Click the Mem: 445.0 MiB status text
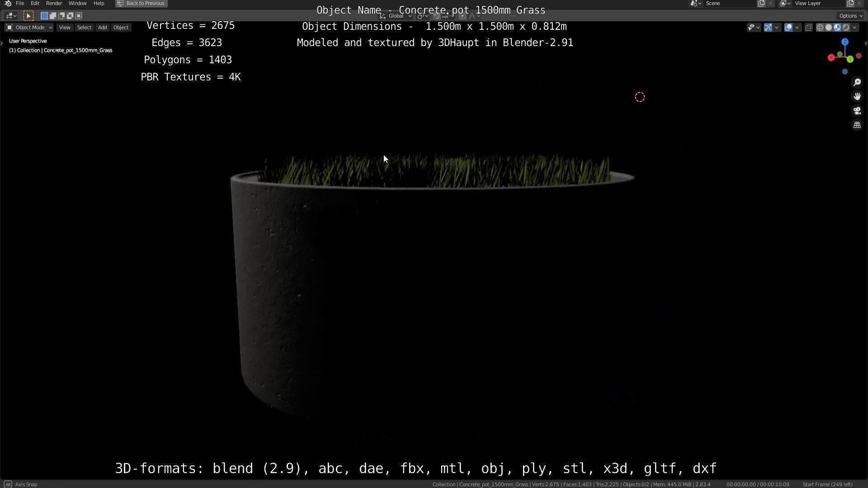Screen dimensions: 868x488 click(x=672, y=484)
